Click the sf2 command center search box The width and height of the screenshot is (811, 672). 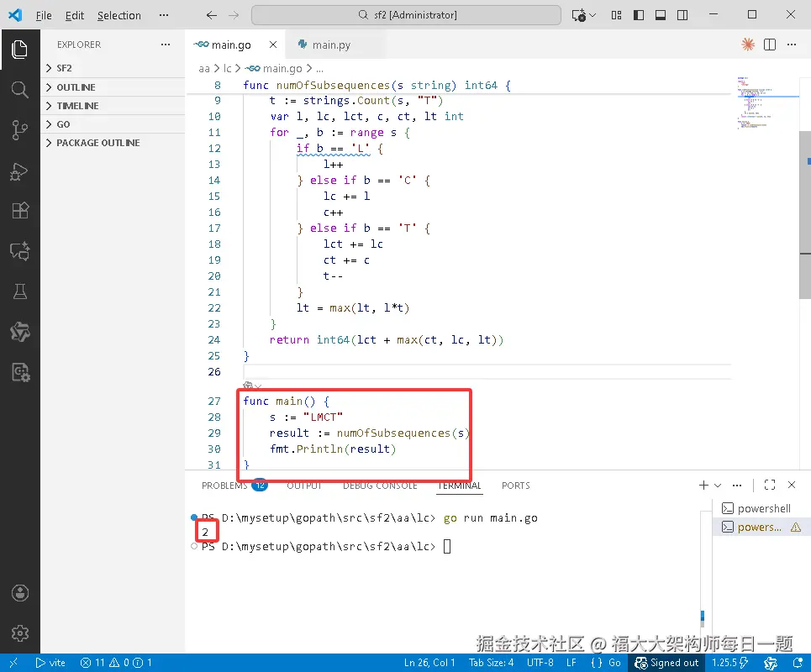[x=406, y=15]
